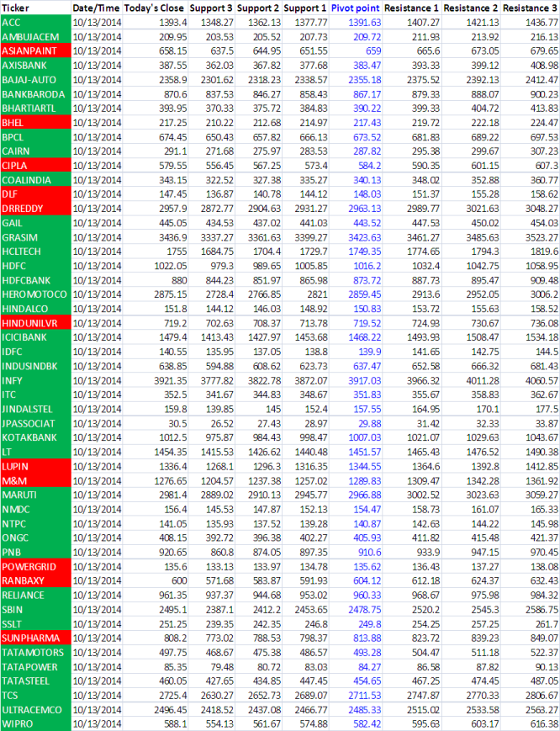This screenshot has height=731, width=560.
Task: Click the red HINDUNILVR ticker cell
Action: pyautogui.click(x=36, y=323)
